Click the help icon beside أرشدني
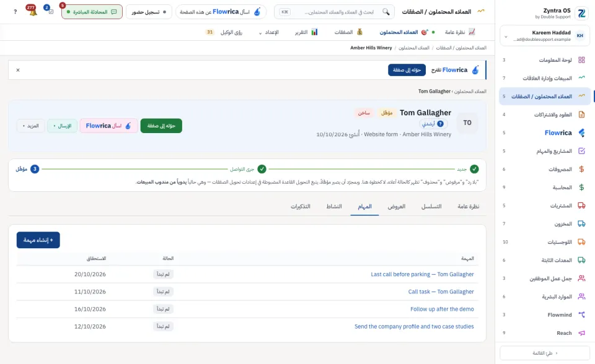The width and height of the screenshot is (595, 364). click(x=440, y=124)
